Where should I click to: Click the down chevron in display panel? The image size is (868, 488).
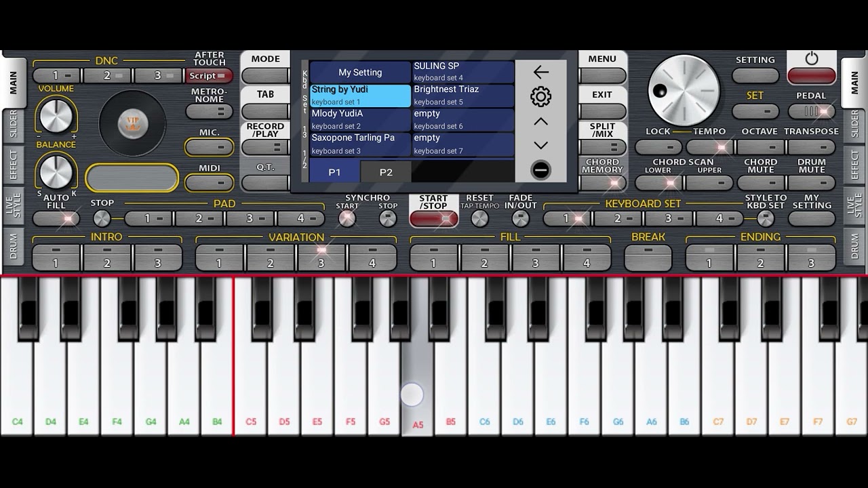[x=540, y=145]
